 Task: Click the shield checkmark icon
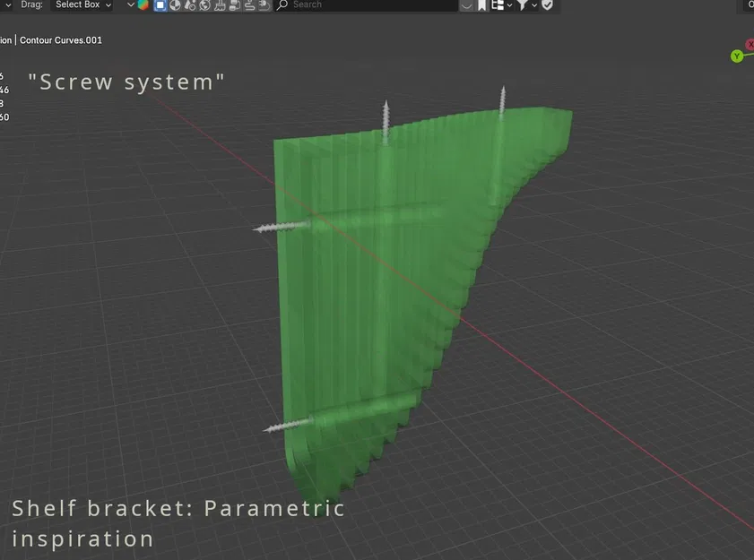(x=547, y=5)
